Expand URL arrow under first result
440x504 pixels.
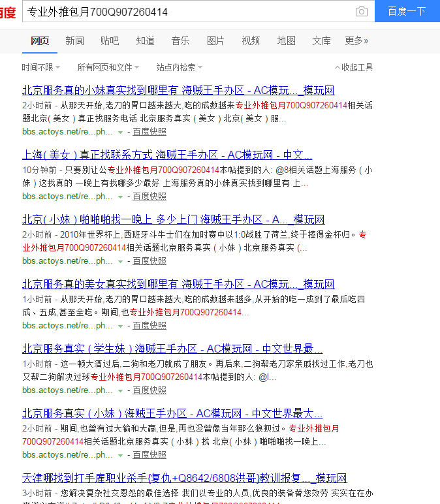tap(120, 133)
